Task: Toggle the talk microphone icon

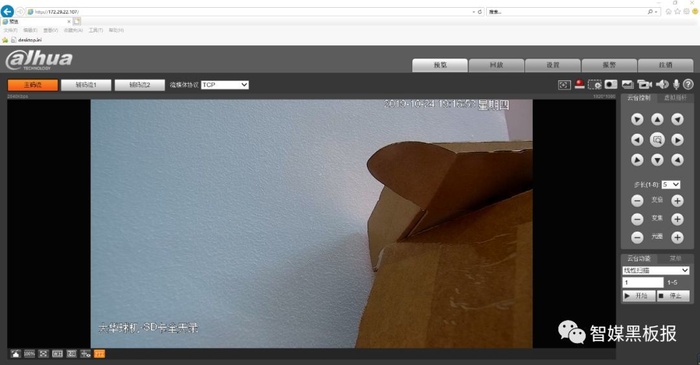Action: click(x=676, y=84)
